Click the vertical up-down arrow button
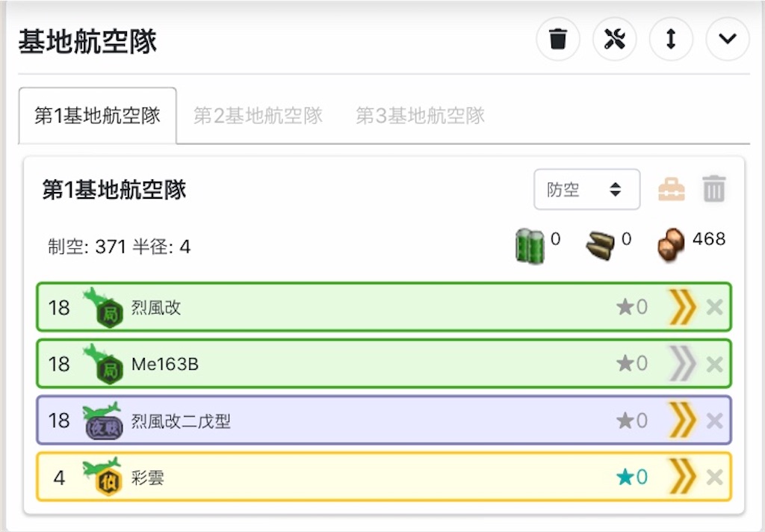This screenshot has height=532, width=765. [671, 39]
